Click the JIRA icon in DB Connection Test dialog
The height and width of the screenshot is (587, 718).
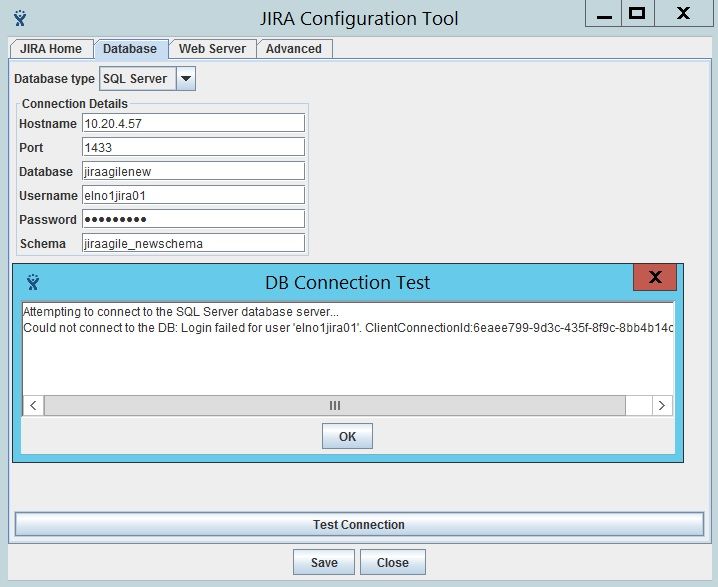click(33, 282)
